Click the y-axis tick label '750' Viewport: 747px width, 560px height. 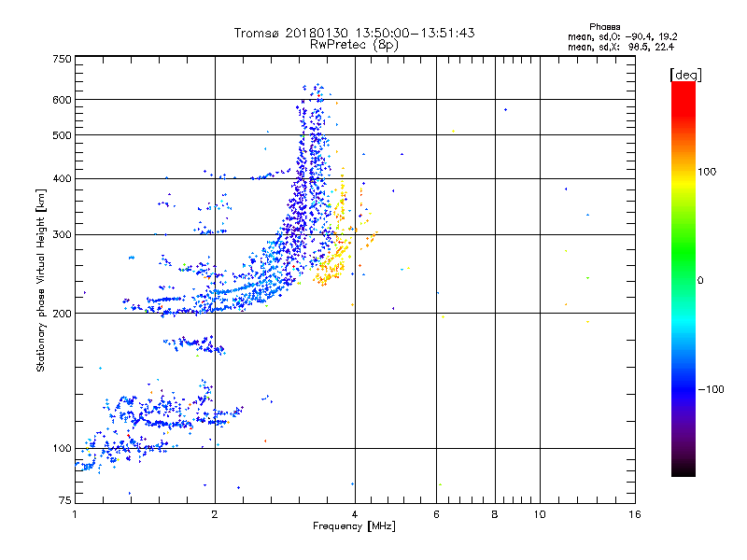[x=62, y=59]
